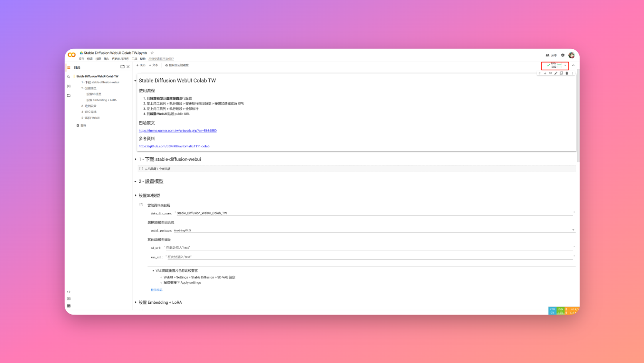The width and height of the screenshot is (644, 363).
Task: Open the 視图 (View) menu
Action: 98,59
